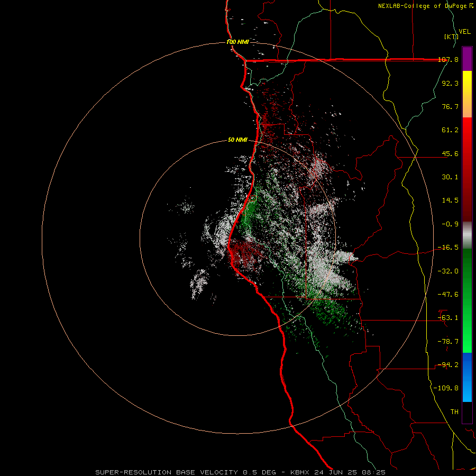476x476 pixels.
Task: Select the 92.3 velocity scale value
Action: pos(450,83)
